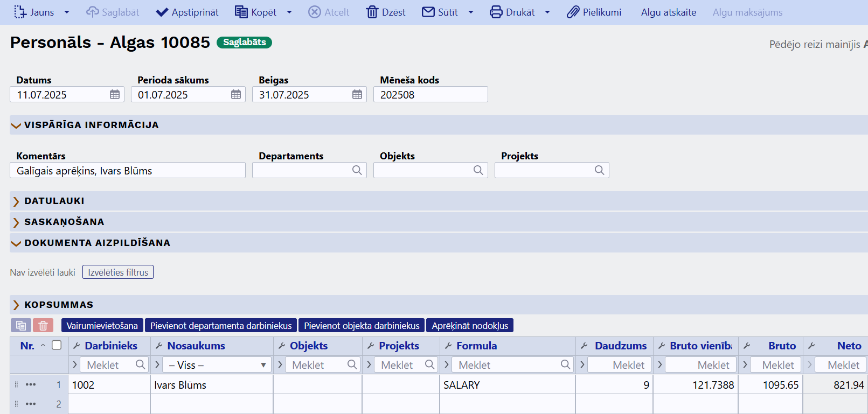
Task: Click wrench icon beside Daudzums header
Action: [584, 346]
